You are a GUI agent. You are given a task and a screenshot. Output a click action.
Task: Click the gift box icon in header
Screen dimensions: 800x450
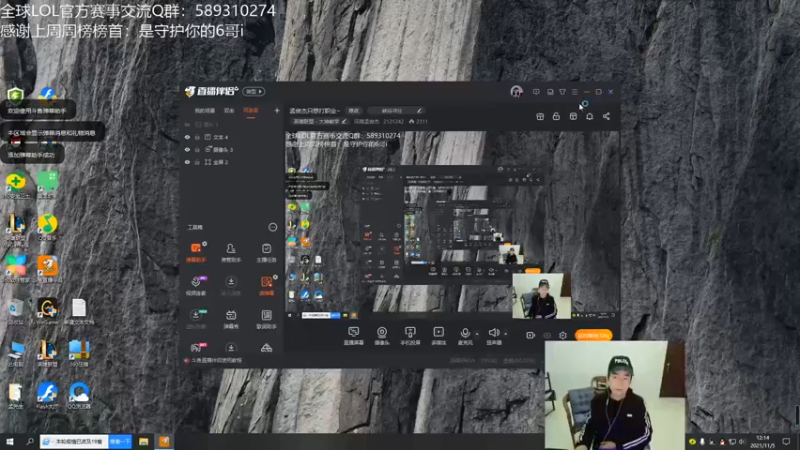(540, 116)
